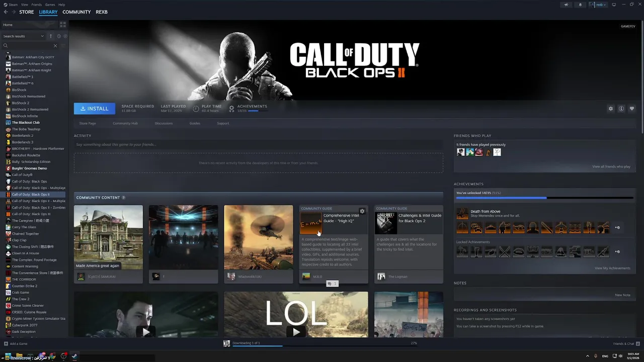The width and height of the screenshot is (644, 362).
Task: Select Call of Duty: Black Ops III in library
Action: pyautogui.click(x=31, y=214)
